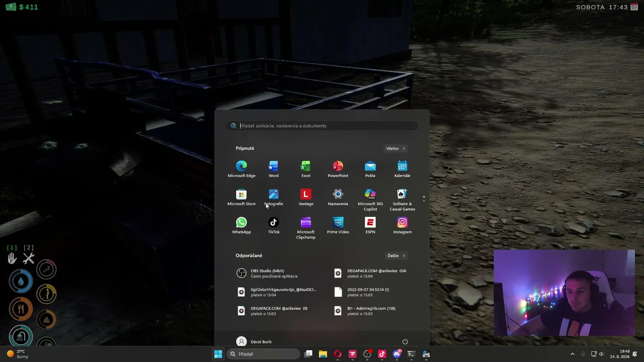Image resolution: width=644 pixels, height=362 pixels.
Task: Launch Microsoft Clipchamp
Action: point(306,228)
